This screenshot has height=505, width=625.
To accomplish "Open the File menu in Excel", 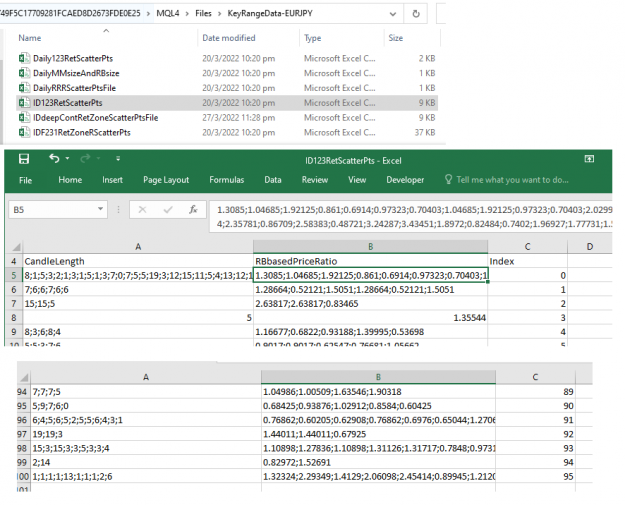I will (25, 180).
